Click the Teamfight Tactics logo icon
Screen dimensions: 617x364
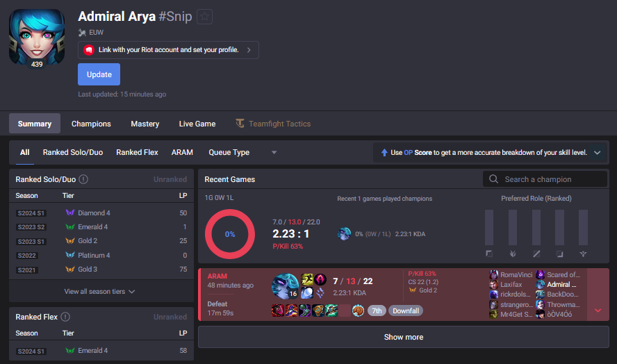(240, 123)
